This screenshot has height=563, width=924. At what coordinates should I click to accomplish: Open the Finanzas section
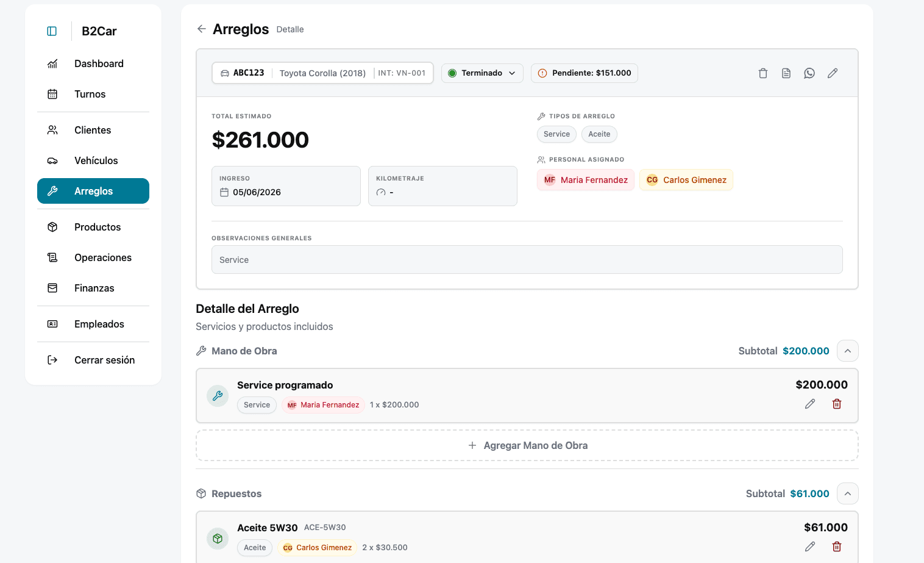coord(93,288)
